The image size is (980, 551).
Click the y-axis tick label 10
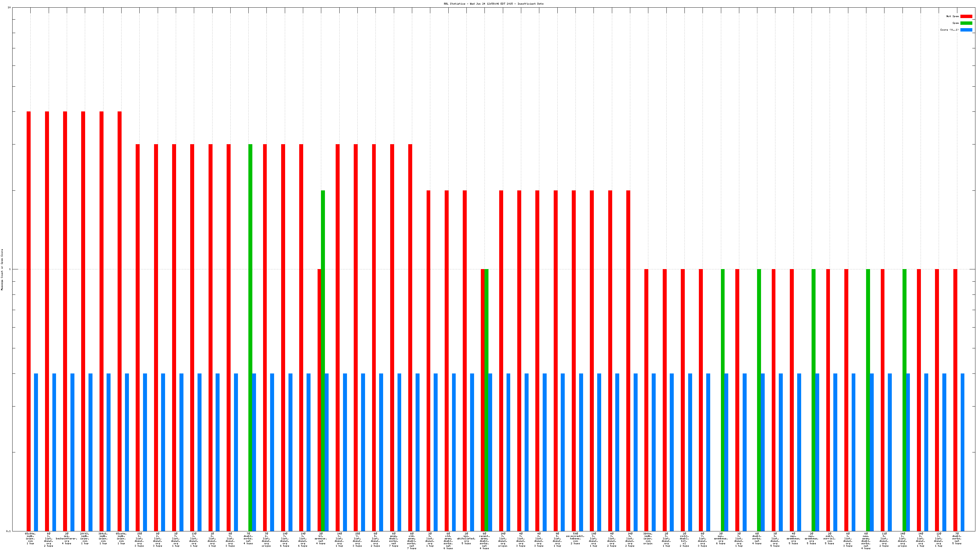[9, 8]
